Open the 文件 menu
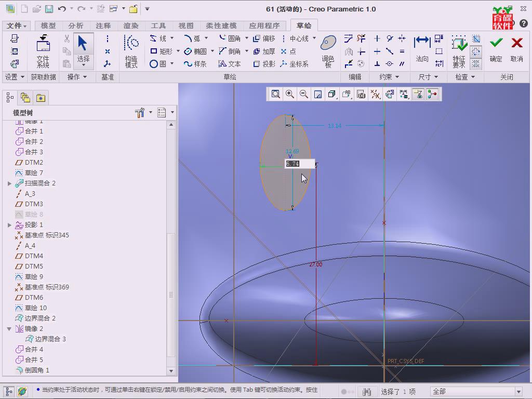Image resolution: width=532 pixels, height=399 pixels. click(x=16, y=25)
